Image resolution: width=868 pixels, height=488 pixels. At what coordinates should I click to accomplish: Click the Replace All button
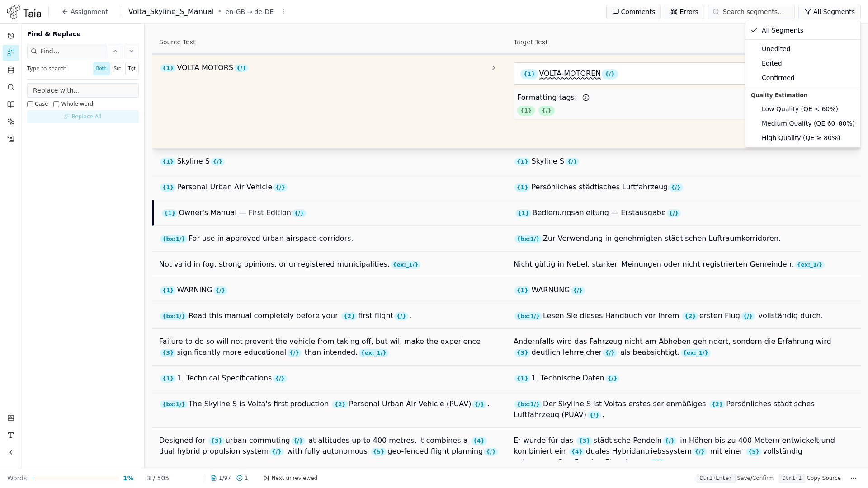point(83,117)
